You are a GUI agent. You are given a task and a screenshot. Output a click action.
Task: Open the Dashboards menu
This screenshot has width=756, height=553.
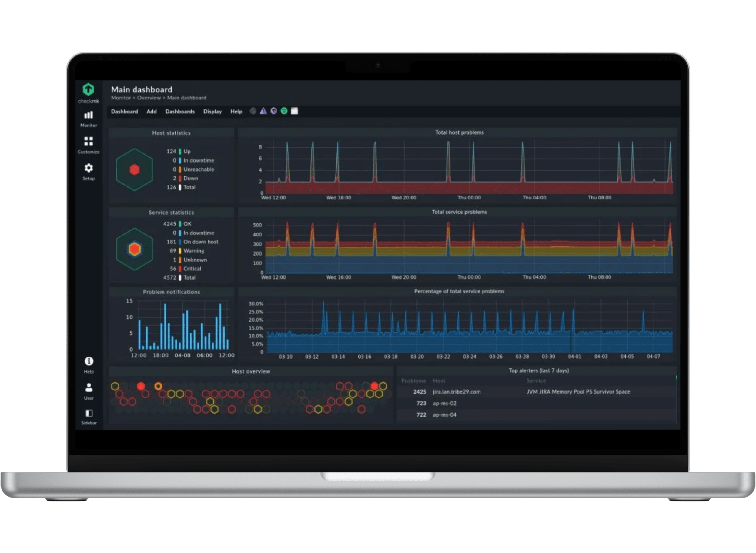pyautogui.click(x=180, y=112)
